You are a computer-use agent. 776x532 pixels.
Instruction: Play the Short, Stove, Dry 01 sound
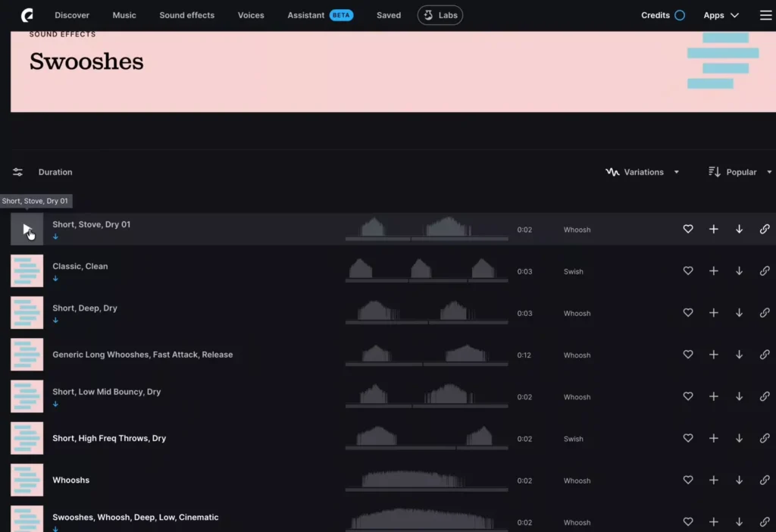tap(27, 229)
